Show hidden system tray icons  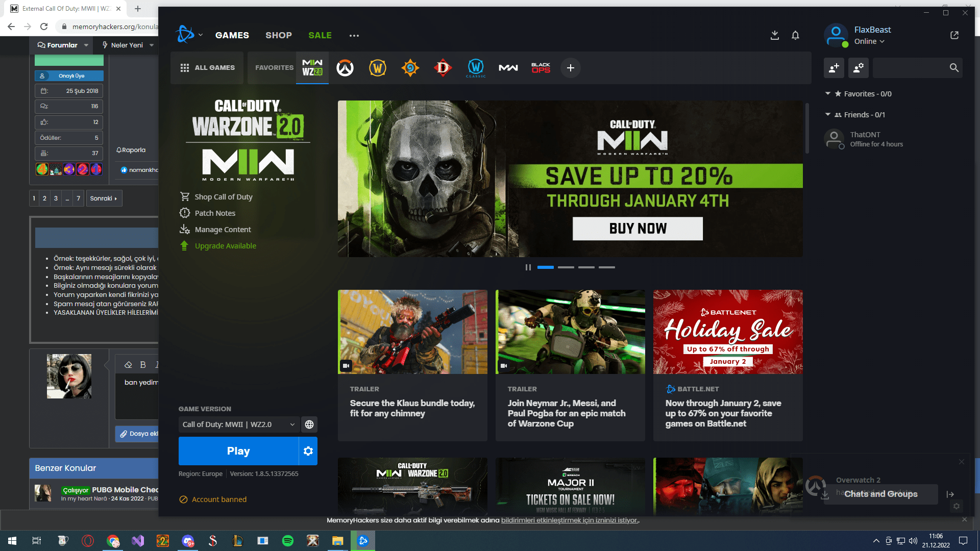pyautogui.click(x=876, y=541)
